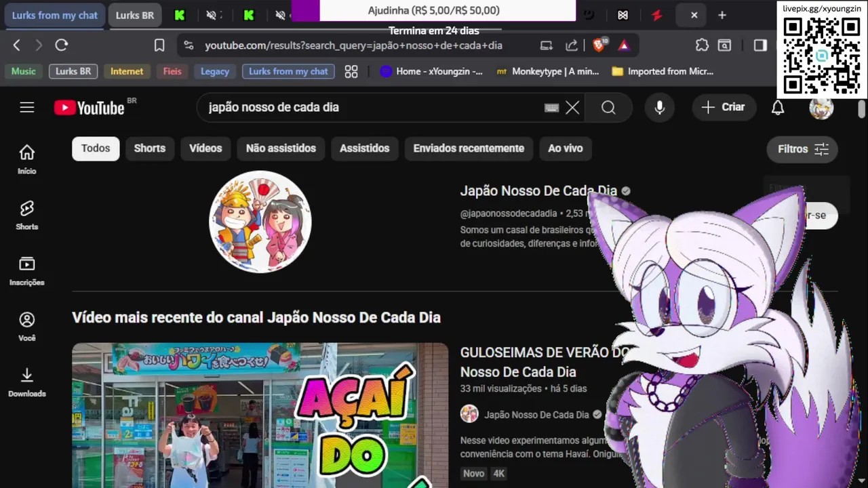This screenshot has width=868, height=488.
Task: Play the AÇAÍ DO video thumbnail
Action: (260, 415)
